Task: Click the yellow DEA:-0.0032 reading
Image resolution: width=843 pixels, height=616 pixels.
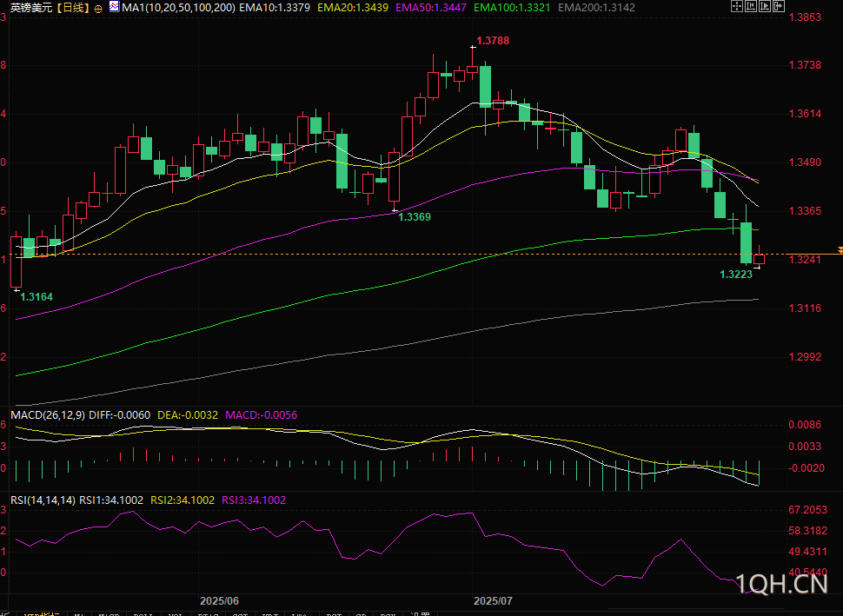Action: (188, 415)
